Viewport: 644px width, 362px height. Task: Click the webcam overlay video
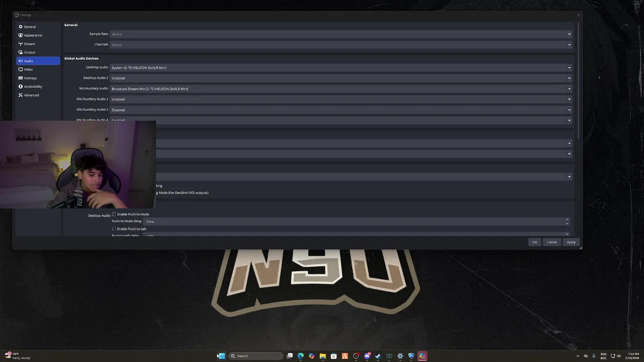[x=78, y=164]
